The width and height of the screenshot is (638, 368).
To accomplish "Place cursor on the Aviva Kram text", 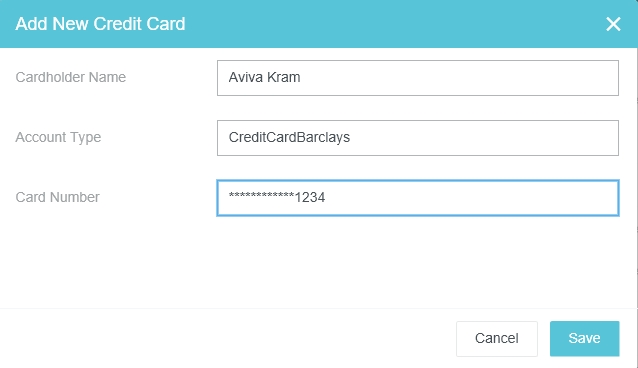I will point(264,77).
